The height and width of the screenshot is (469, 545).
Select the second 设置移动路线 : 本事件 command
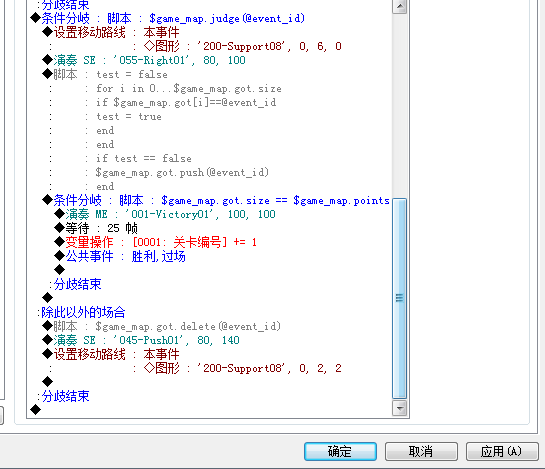point(111,354)
